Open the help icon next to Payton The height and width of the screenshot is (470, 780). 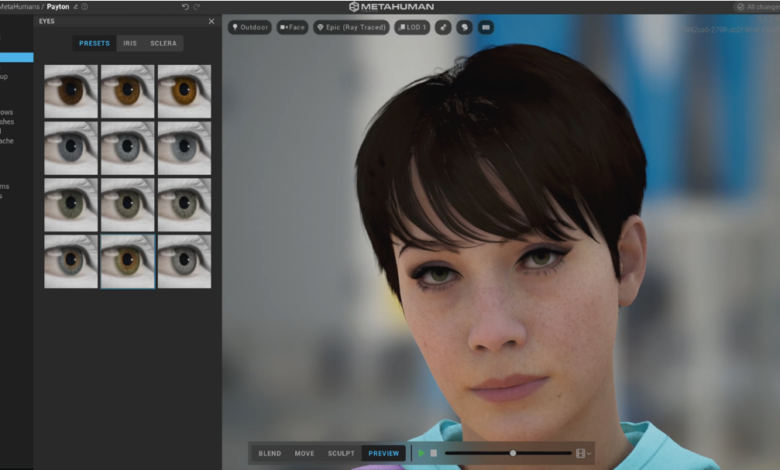(85, 6)
